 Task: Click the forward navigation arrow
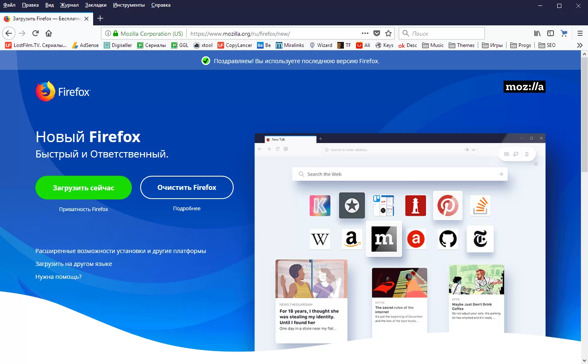[x=22, y=33]
